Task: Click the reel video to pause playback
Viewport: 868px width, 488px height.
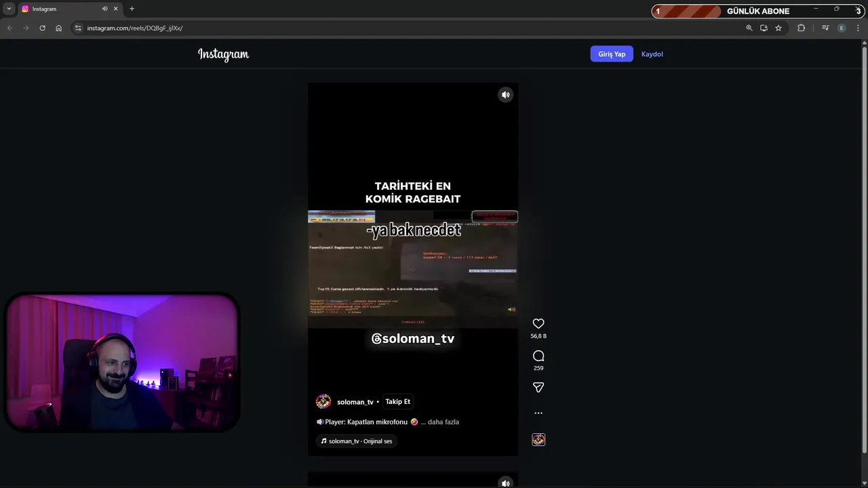Action: tap(413, 269)
